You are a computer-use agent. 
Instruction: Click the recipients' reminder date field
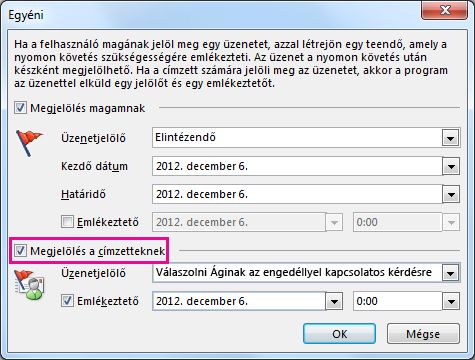pos(239,301)
